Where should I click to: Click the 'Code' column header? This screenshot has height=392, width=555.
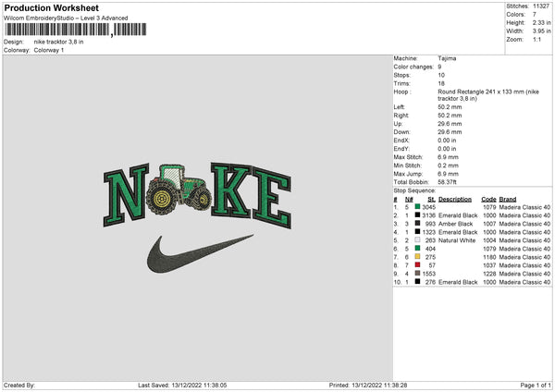click(x=488, y=199)
